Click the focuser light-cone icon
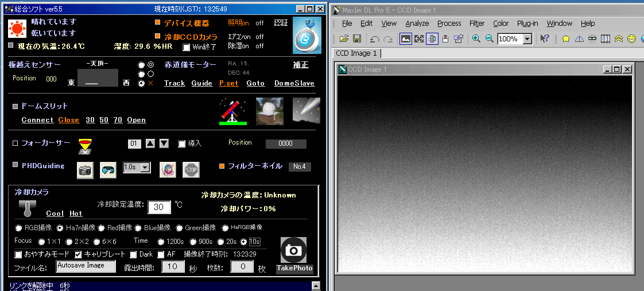Viewport: 644px width, 291px height. pyautogui.click(x=85, y=146)
